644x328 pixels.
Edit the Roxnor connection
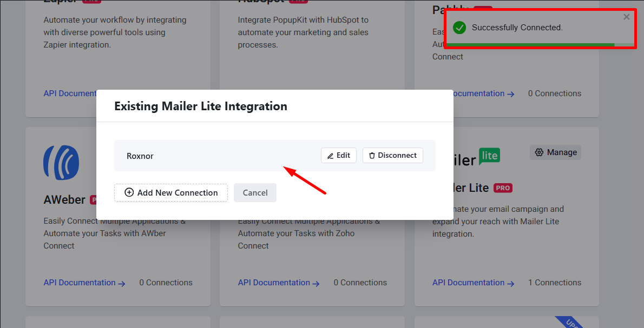[338, 155]
